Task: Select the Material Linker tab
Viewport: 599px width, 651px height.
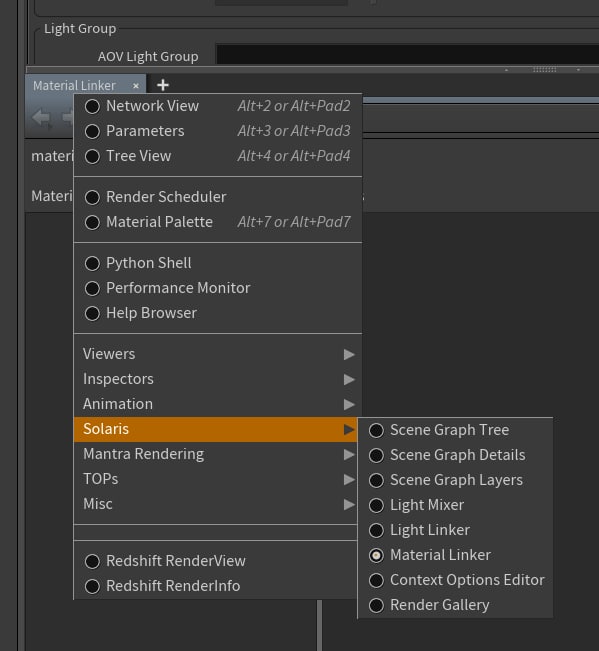Action: pos(74,86)
